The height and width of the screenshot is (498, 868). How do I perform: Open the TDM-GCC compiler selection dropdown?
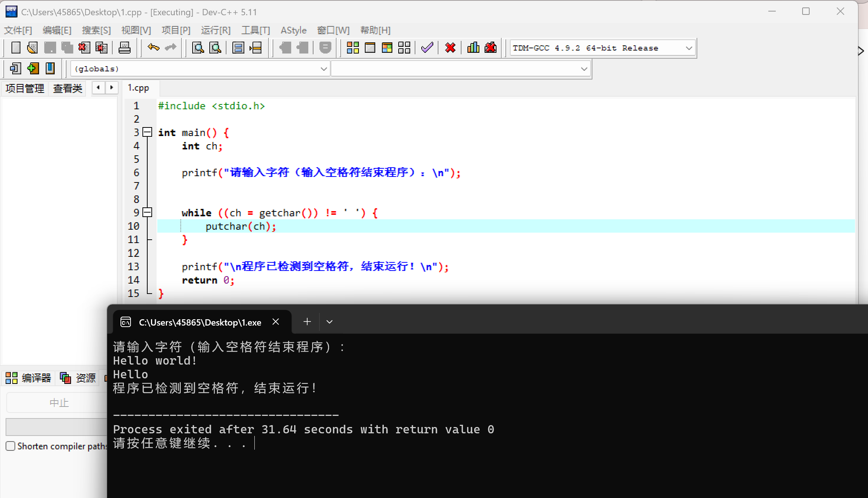689,48
